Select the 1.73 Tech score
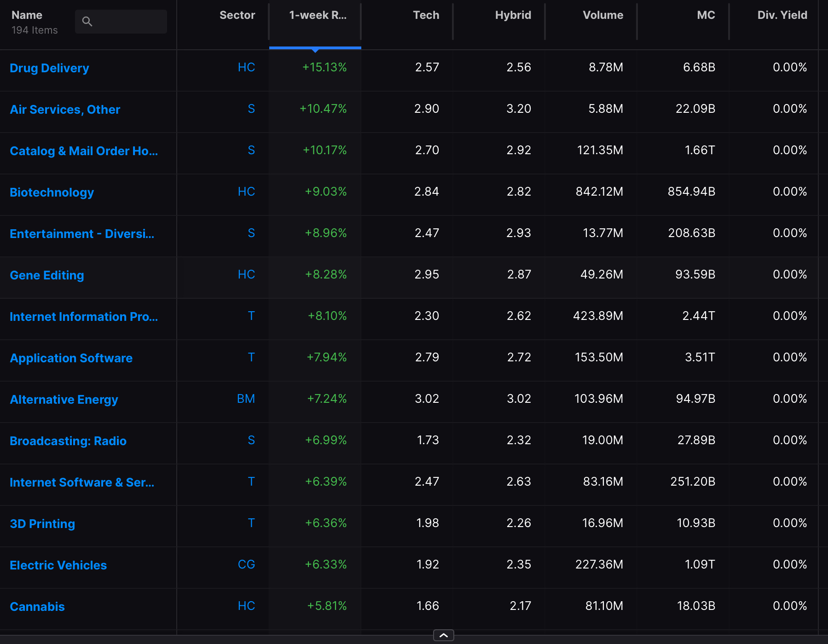 coord(428,440)
